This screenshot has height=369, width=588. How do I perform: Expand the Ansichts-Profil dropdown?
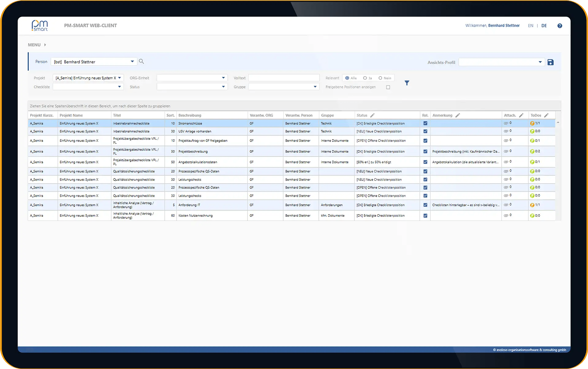[x=540, y=62]
